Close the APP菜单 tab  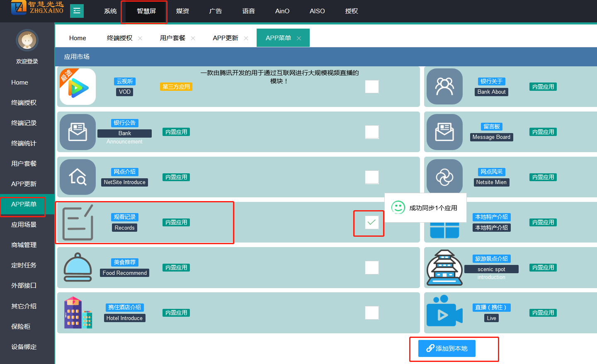(299, 38)
